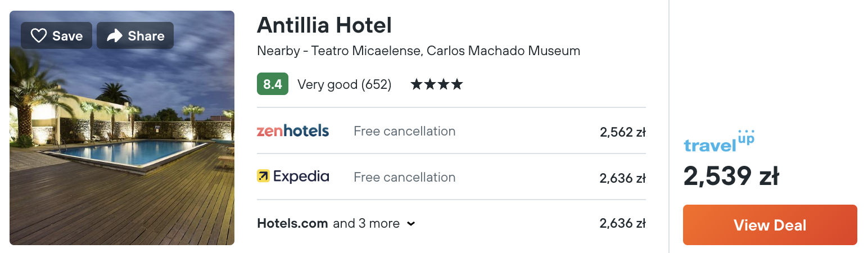Click the hotel pool photo thumbnail
This screenshot has width=868, height=253.
(x=122, y=128)
